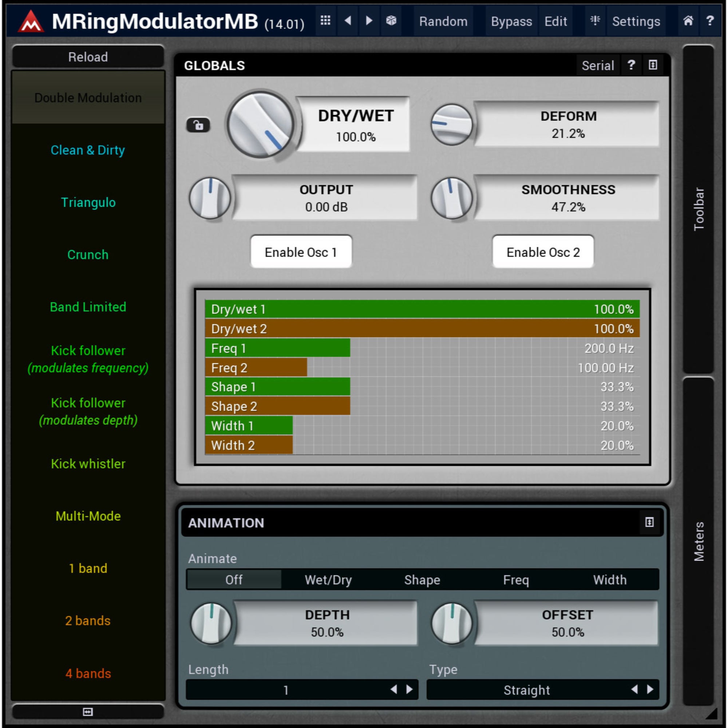
Task: Click the Output knob
Action: [x=210, y=198]
